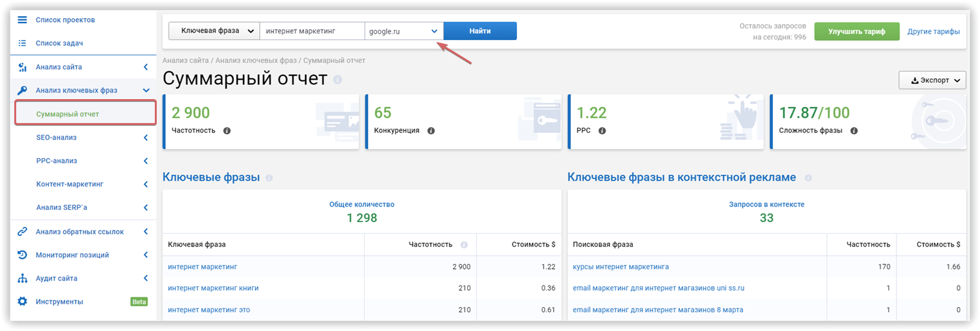Open the Ключевая фраза search type dropdown
980x331 pixels.
click(x=214, y=31)
